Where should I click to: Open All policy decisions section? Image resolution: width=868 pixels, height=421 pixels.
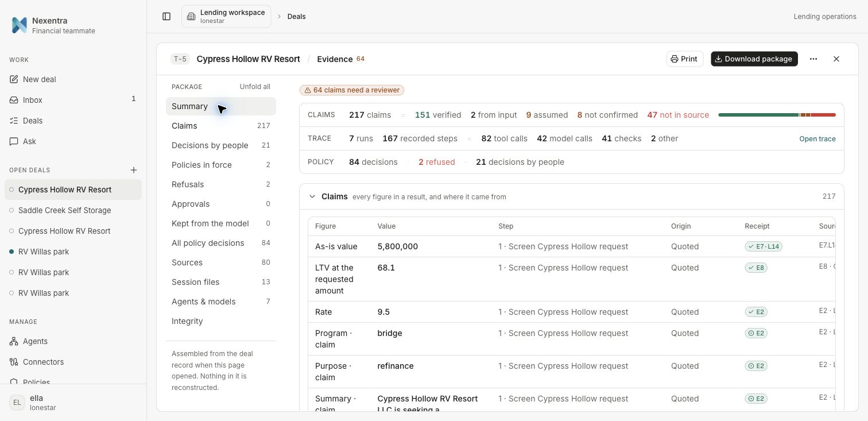pyautogui.click(x=221, y=243)
